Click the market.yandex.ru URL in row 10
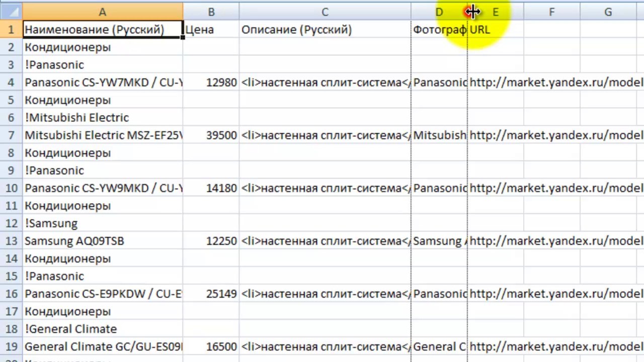The image size is (644, 362). click(x=556, y=188)
